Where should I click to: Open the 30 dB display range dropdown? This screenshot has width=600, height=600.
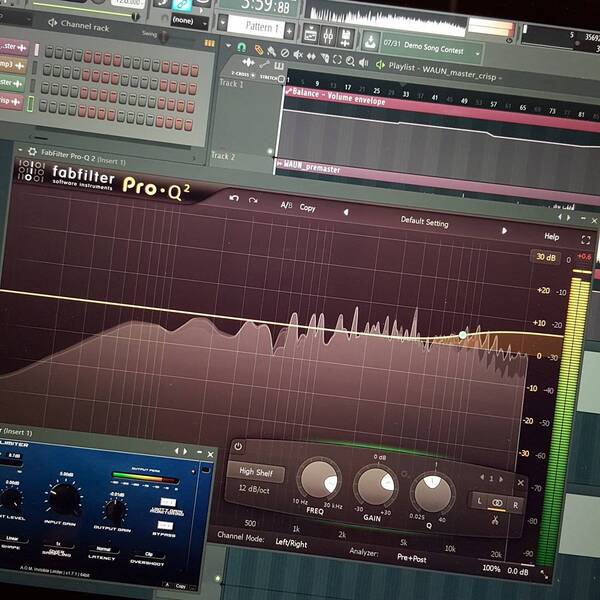[x=546, y=257]
